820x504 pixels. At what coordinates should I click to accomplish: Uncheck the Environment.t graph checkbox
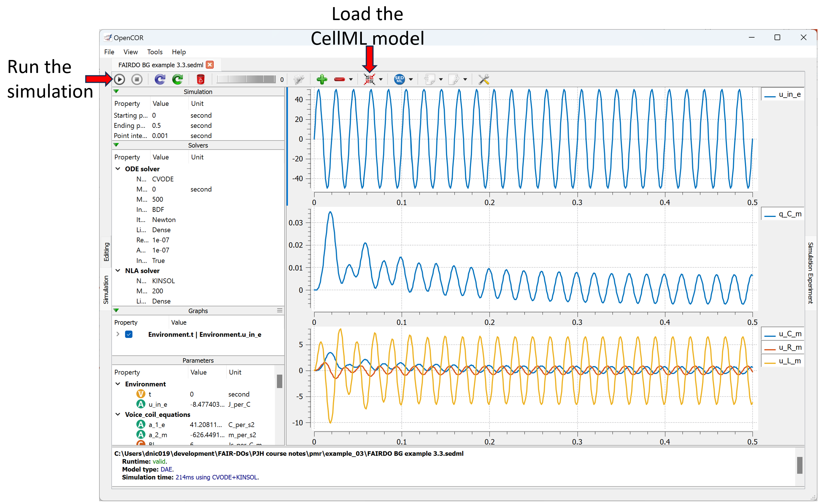coord(129,334)
